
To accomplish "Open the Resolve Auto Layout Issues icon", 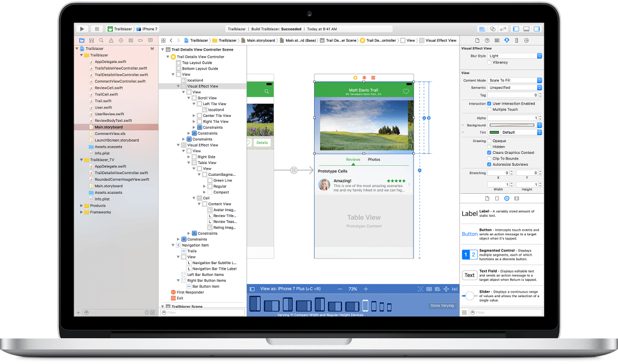I will pos(455,289).
